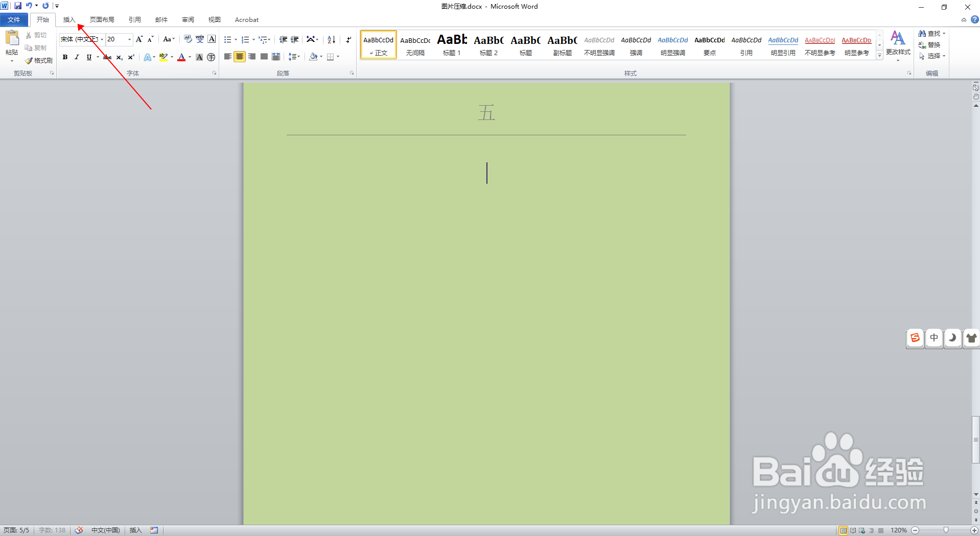Open the 文件 (File) tab
Viewport: 980px width, 536px height.
tap(14, 20)
